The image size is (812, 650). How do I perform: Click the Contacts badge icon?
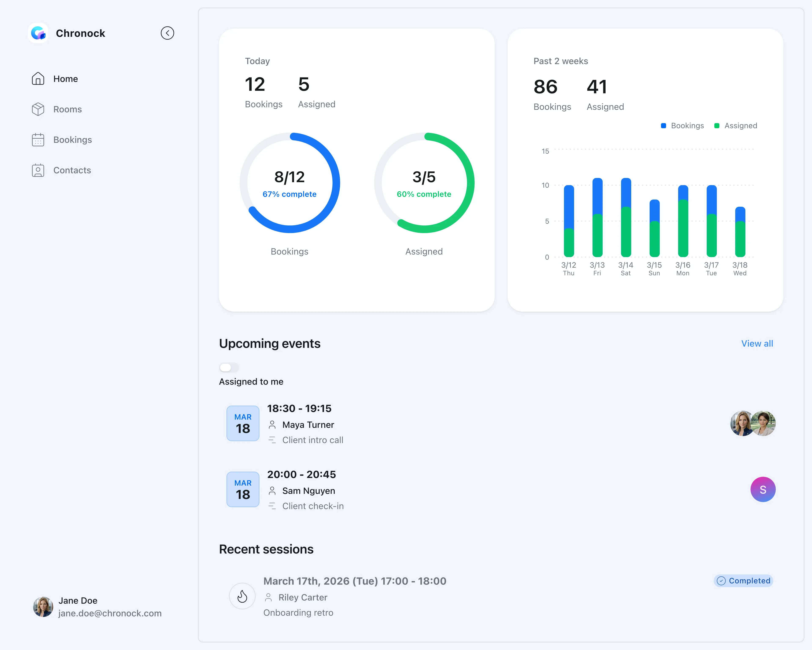point(38,170)
